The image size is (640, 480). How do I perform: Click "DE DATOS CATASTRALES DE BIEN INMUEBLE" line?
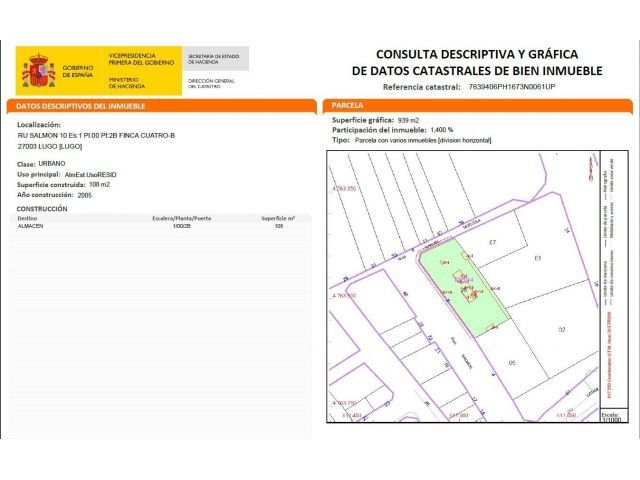[477, 71]
